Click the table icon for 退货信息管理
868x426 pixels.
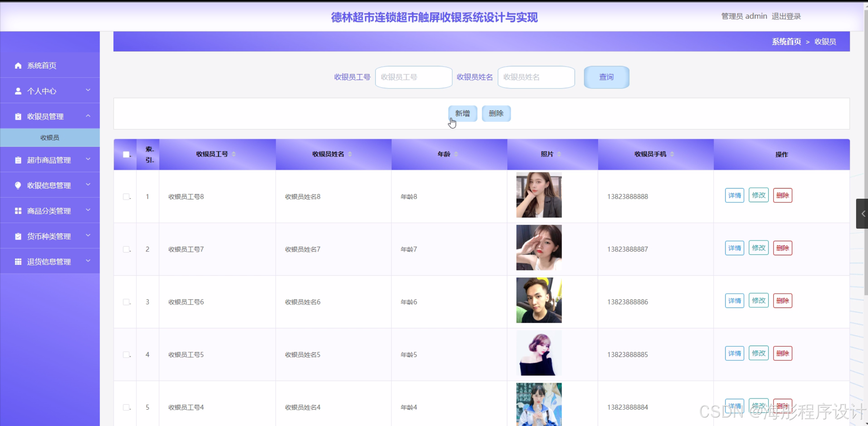18,262
